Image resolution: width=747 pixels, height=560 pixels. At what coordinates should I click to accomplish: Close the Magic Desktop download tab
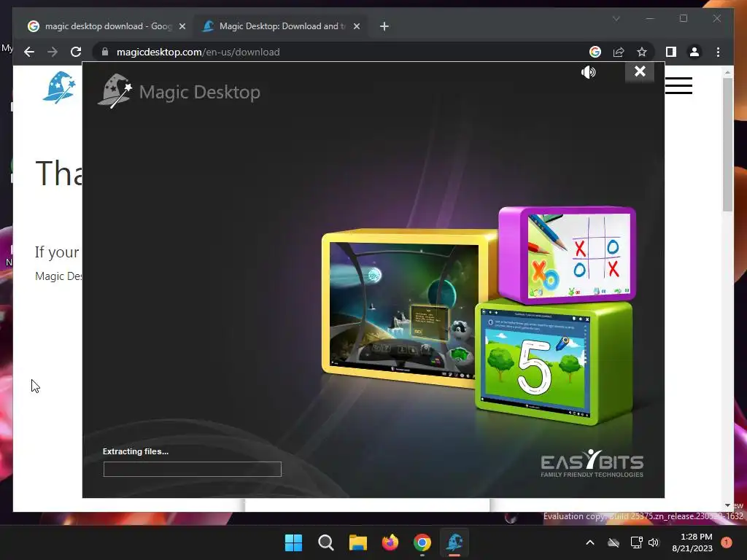pyautogui.click(x=356, y=27)
